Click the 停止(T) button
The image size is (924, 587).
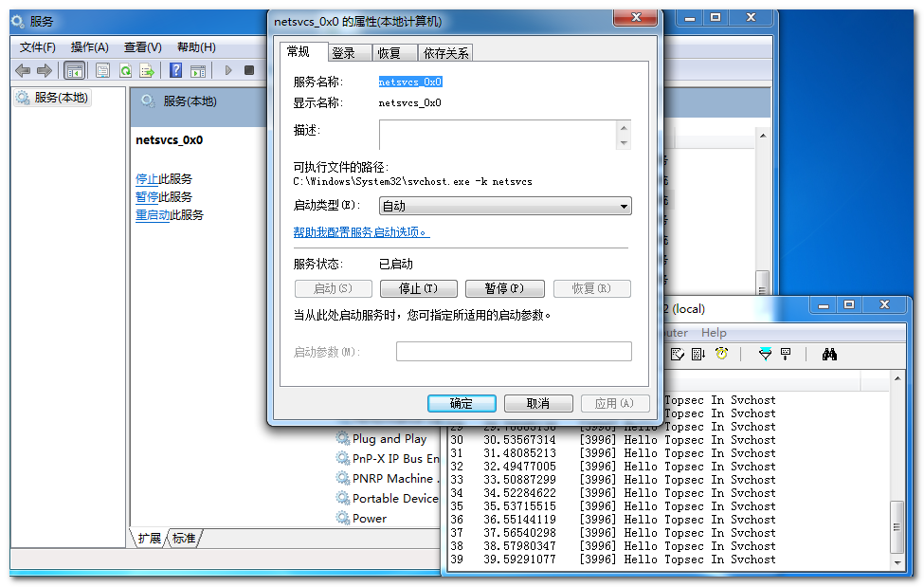418,288
